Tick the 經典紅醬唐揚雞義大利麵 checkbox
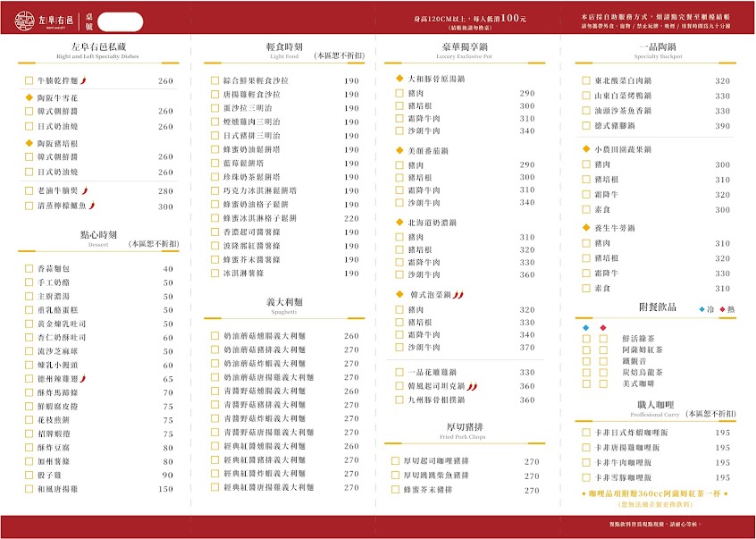Screen dimensions: 756x539 point(215,487)
